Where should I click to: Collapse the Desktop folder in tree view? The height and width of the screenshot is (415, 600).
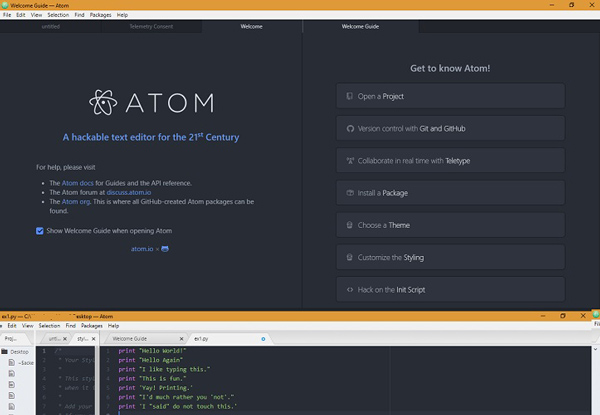[5, 352]
